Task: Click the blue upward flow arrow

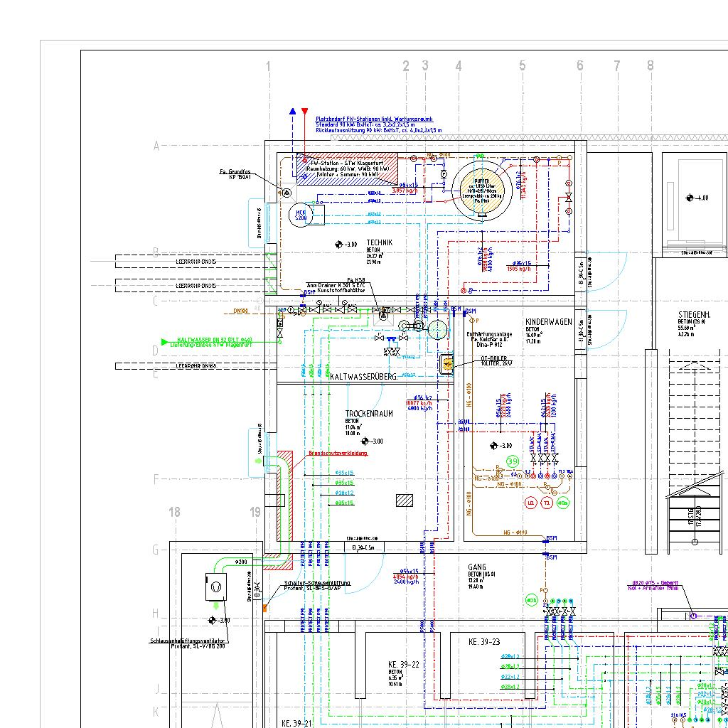Action: click(x=292, y=112)
